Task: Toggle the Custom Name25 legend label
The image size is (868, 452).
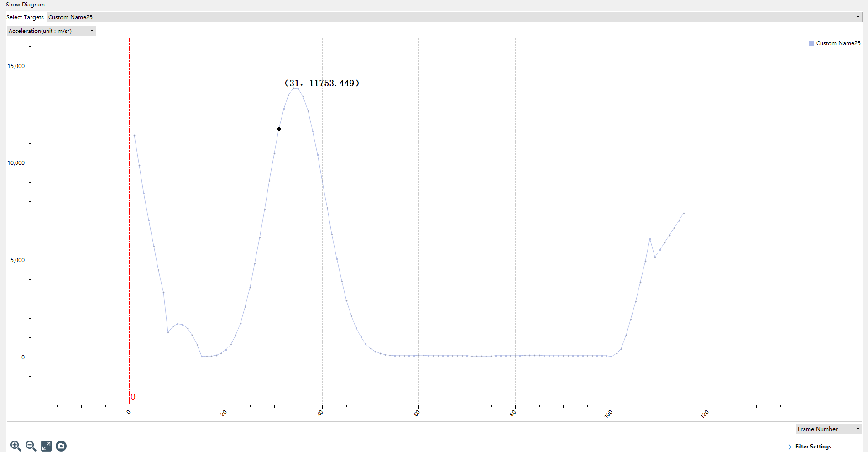Action: (x=838, y=43)
